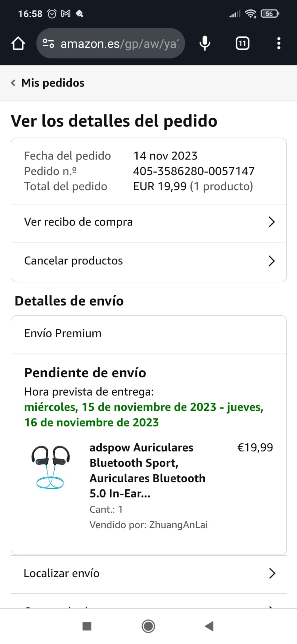Screen dimensions: 297x644
Task: Tap the browser home icon
Action: (x=18, y=43)
